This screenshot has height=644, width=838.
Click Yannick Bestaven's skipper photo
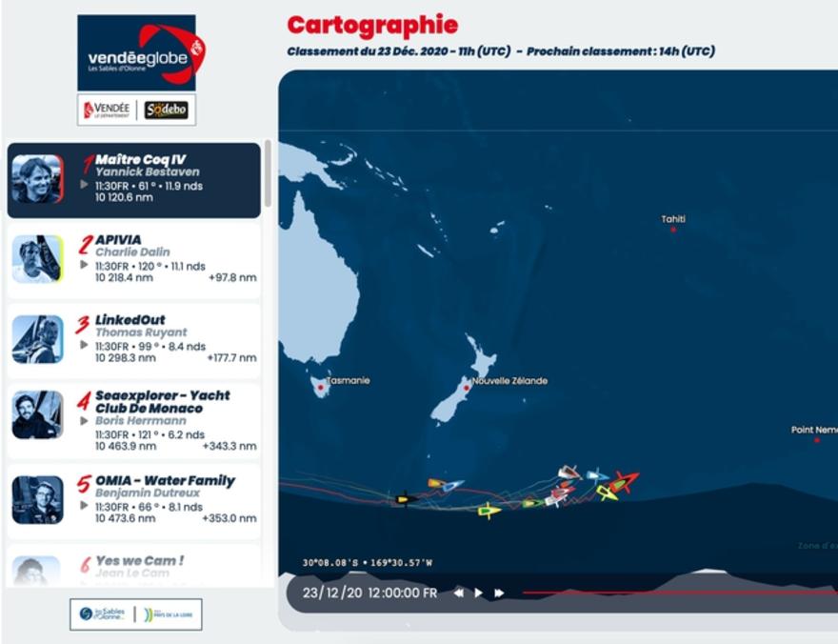37,179
